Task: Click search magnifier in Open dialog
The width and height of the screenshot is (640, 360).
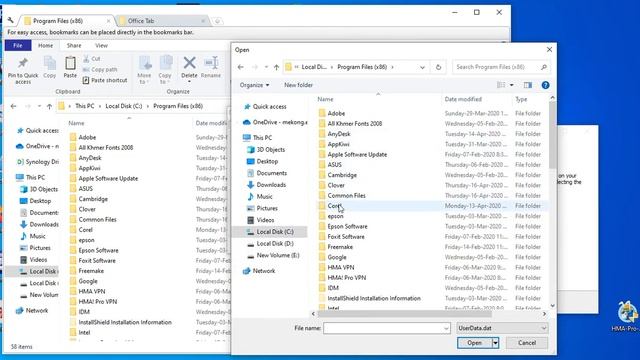Action: (x=544, y=67)
